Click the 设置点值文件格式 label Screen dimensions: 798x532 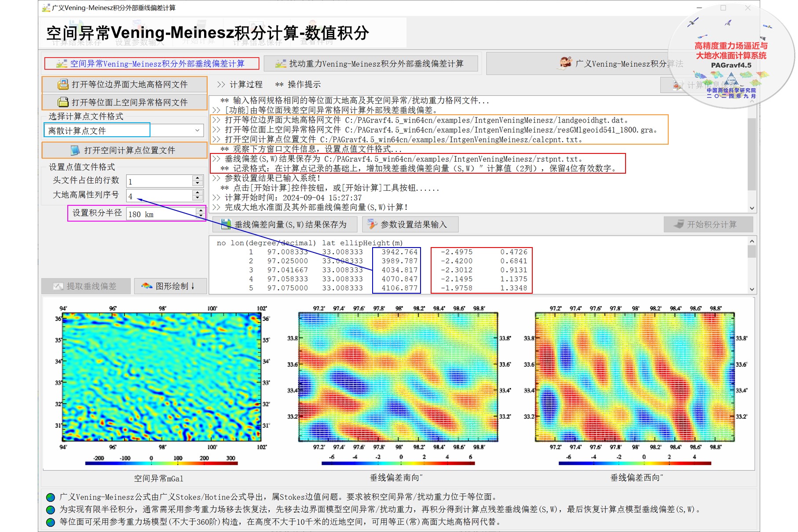[x=82, y=167]
